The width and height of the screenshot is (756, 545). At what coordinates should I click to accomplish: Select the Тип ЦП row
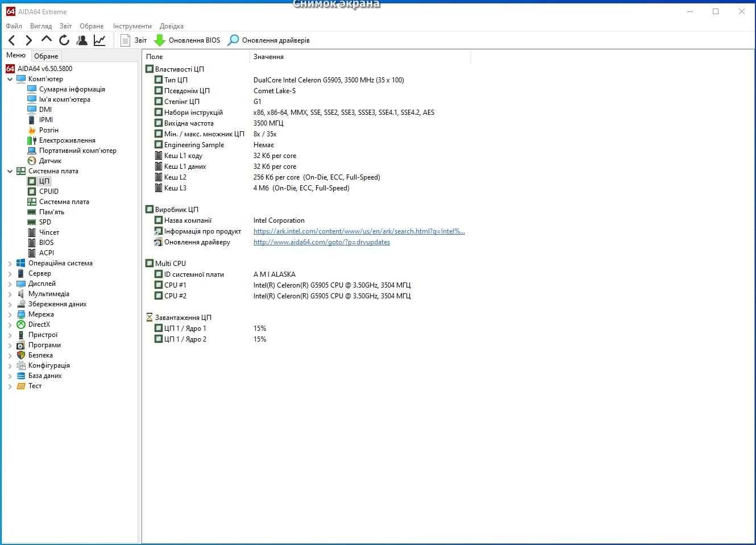[307, 80]
